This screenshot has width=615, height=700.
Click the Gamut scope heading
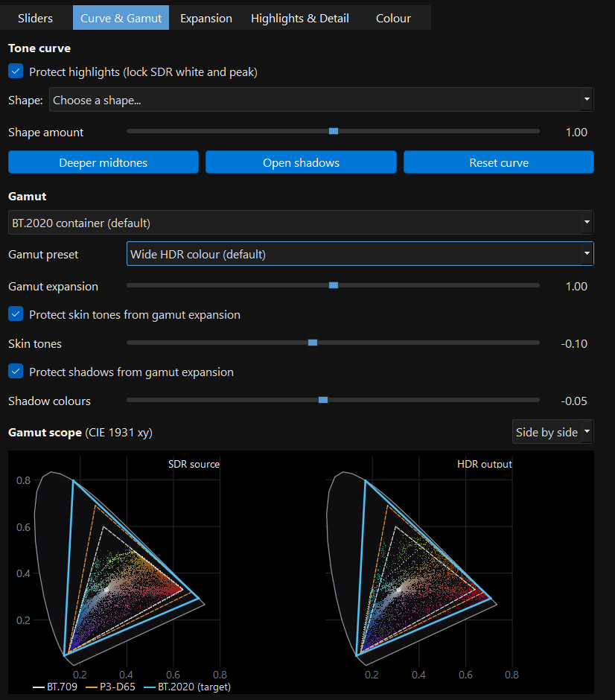[x=45, y=432]
